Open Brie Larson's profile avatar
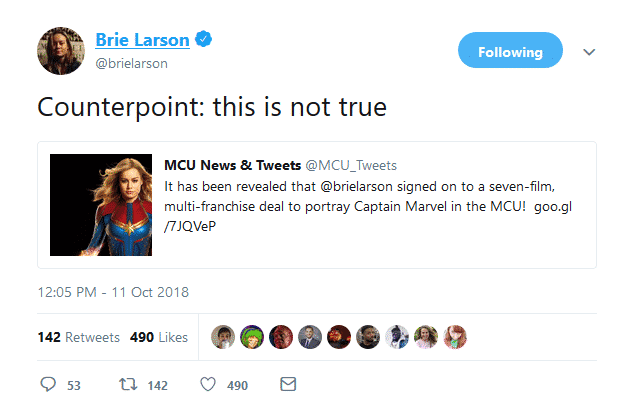This screenshot has height=420, width=633. [x=60, y=50]
